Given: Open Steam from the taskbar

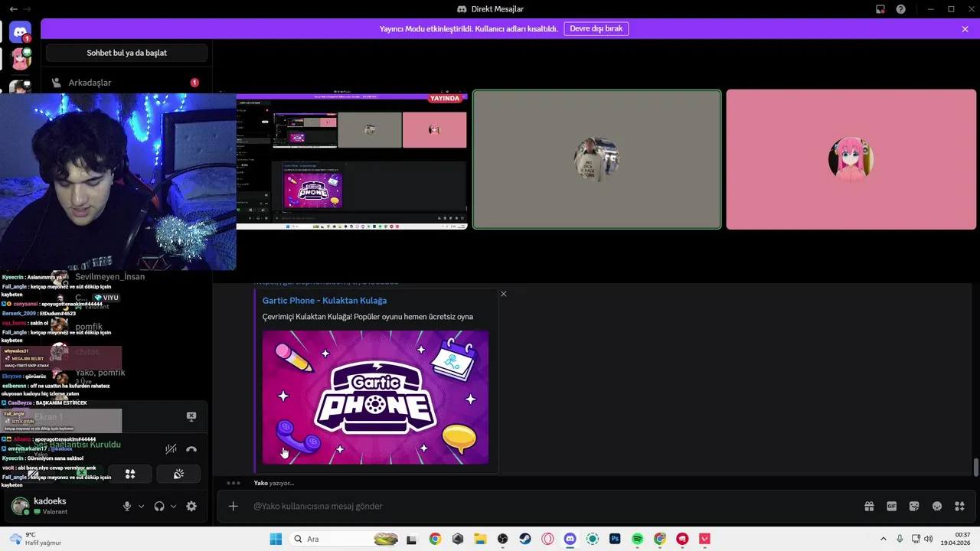Looking at the screenshot, I should coord(525,539).
